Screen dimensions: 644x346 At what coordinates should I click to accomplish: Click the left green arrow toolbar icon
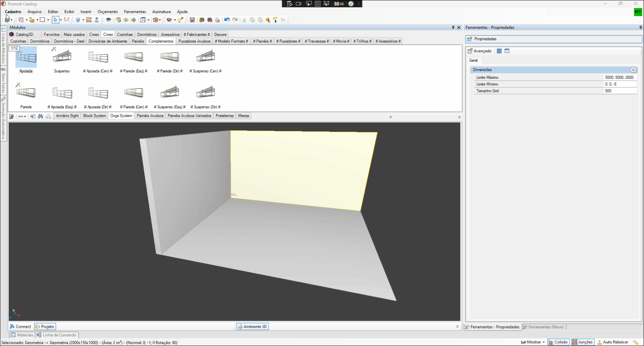coord(126,20)
